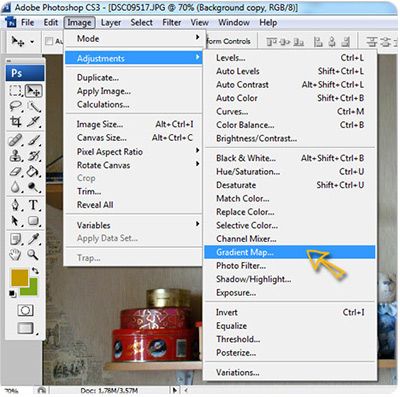Select the Eraser tool

15,172
